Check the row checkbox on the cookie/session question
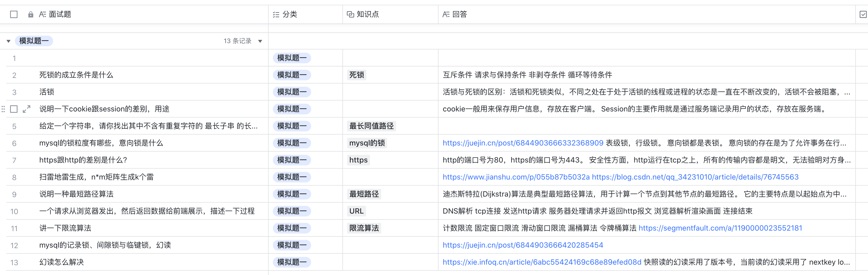The image size is (868, 275). pos(14,109)
